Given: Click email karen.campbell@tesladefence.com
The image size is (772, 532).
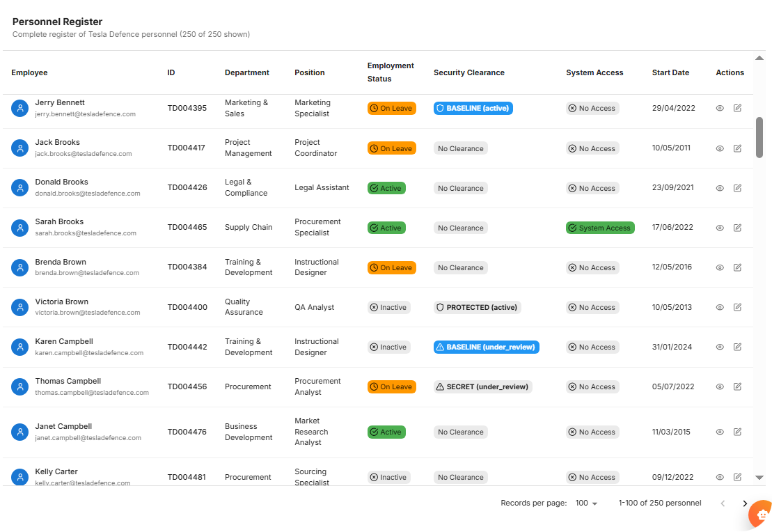Looking at the screenshot, I should (x=89, y=353).
